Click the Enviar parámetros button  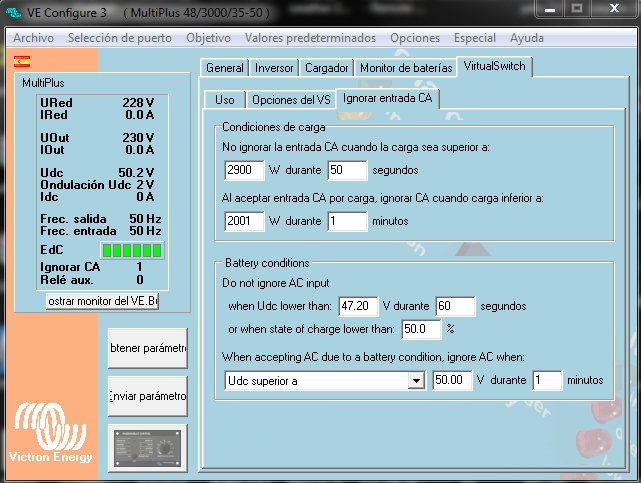point(148,396)
